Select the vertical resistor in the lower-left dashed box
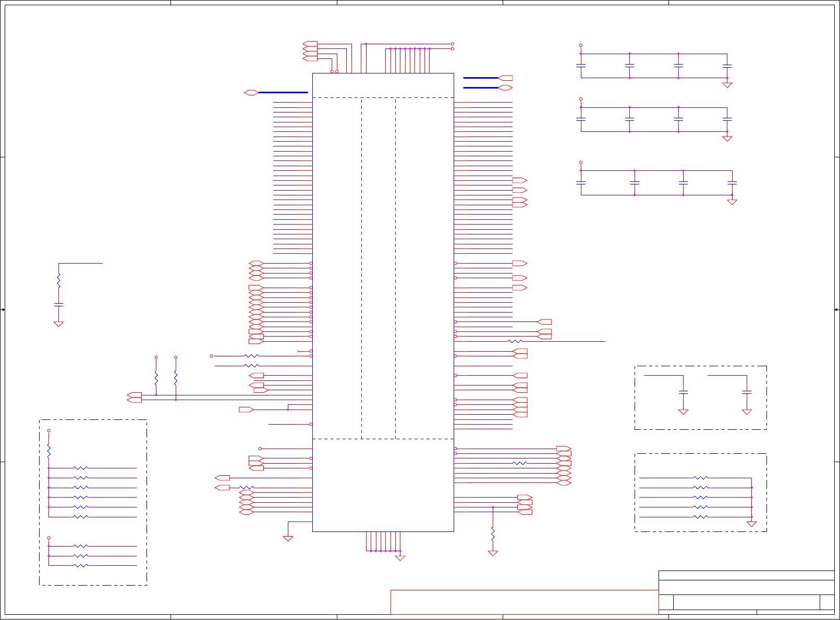The image size is (840, 620). (x=49, y=451)
